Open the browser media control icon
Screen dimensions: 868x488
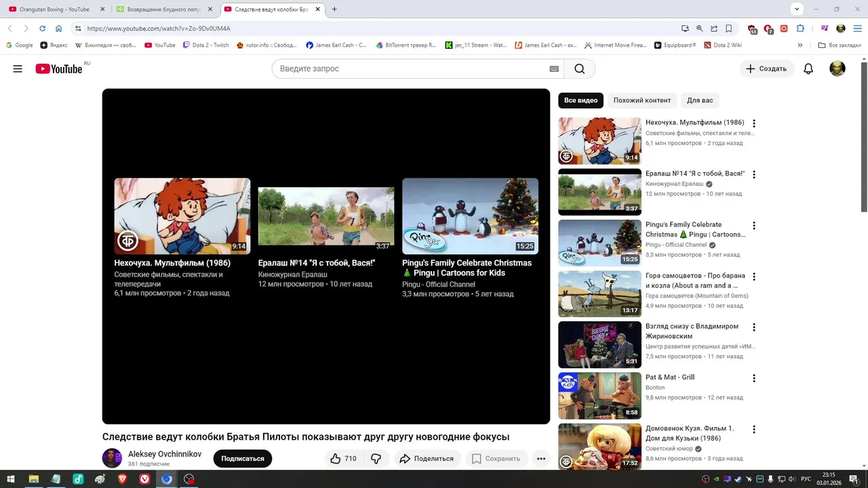point(825,28)
